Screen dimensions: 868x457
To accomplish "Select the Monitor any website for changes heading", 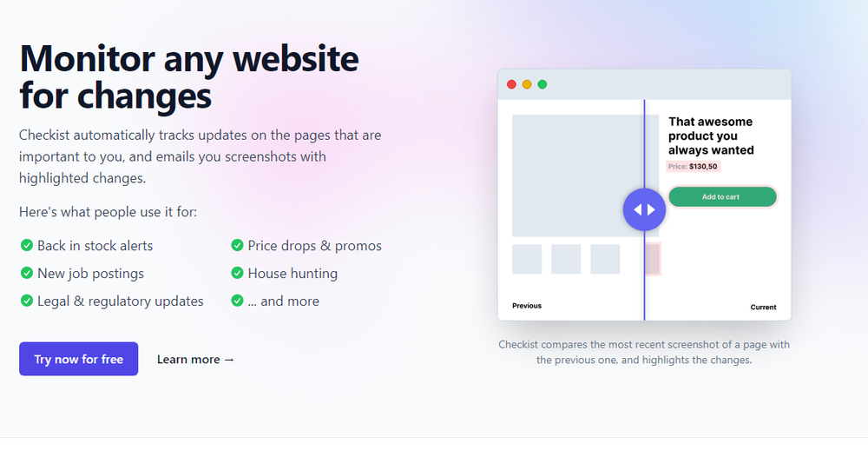I will 188,76.
